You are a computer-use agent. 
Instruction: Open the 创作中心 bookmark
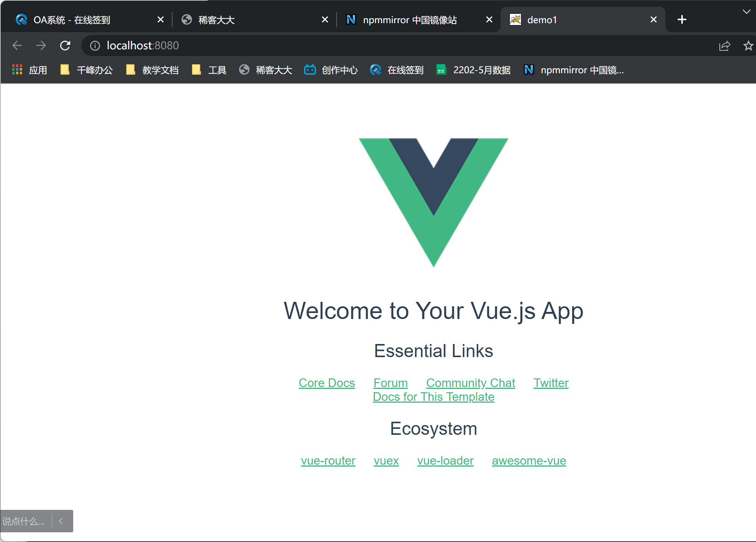[331, 70]
